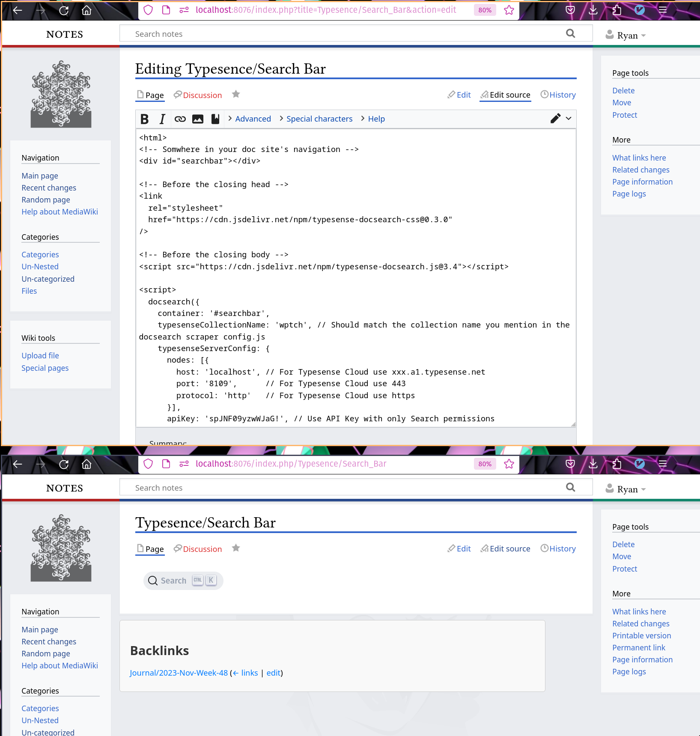Bookmark page with star in bottom browser
The width and height of the screenshot is (700, 736).
click(509, 464)
